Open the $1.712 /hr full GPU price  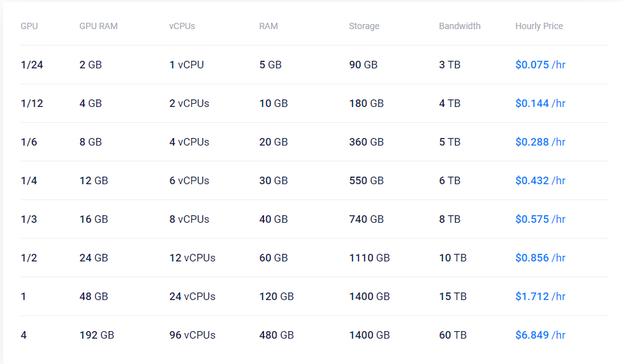point(540,296)
